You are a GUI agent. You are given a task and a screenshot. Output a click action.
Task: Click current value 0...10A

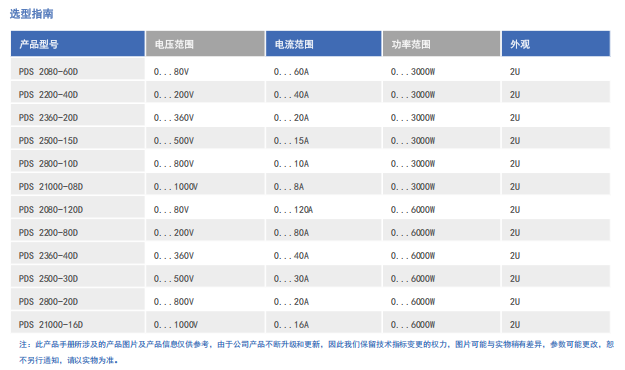tap(291, 164)
